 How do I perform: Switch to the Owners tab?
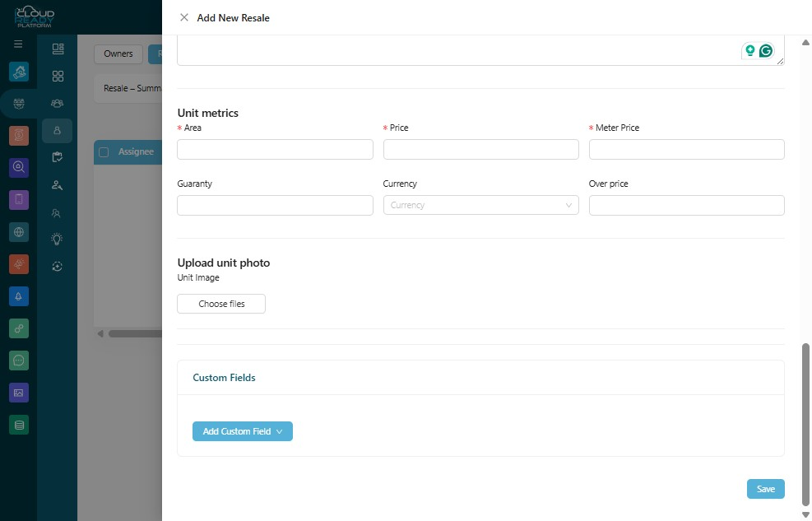(118, 53)
